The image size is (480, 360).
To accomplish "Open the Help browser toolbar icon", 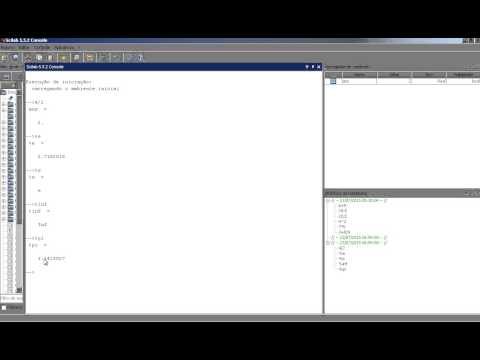I will [140, 58].
